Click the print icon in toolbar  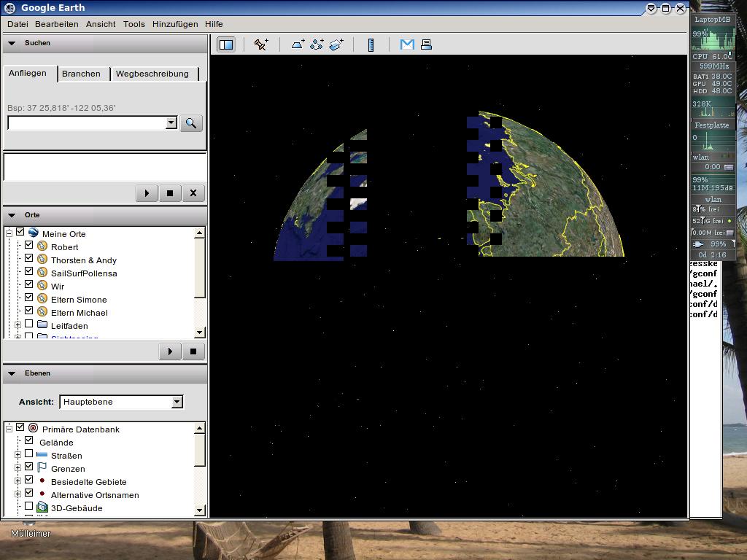(x=426, y=44)
